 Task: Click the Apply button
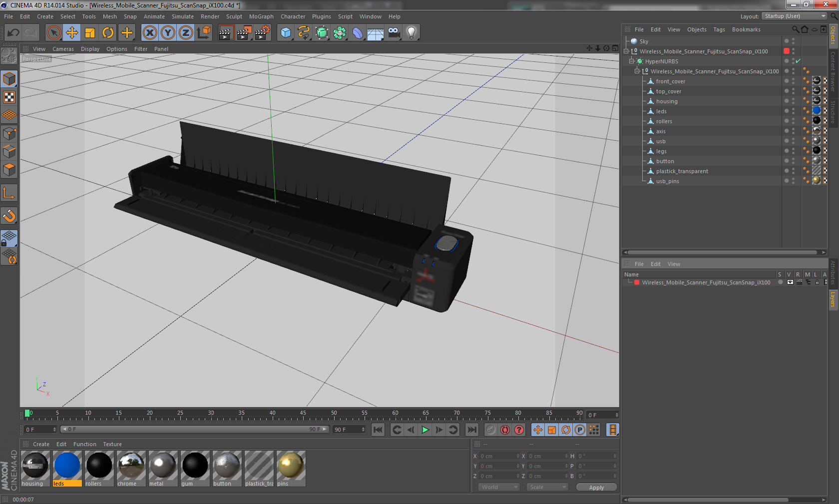click(x=596, y=488)
